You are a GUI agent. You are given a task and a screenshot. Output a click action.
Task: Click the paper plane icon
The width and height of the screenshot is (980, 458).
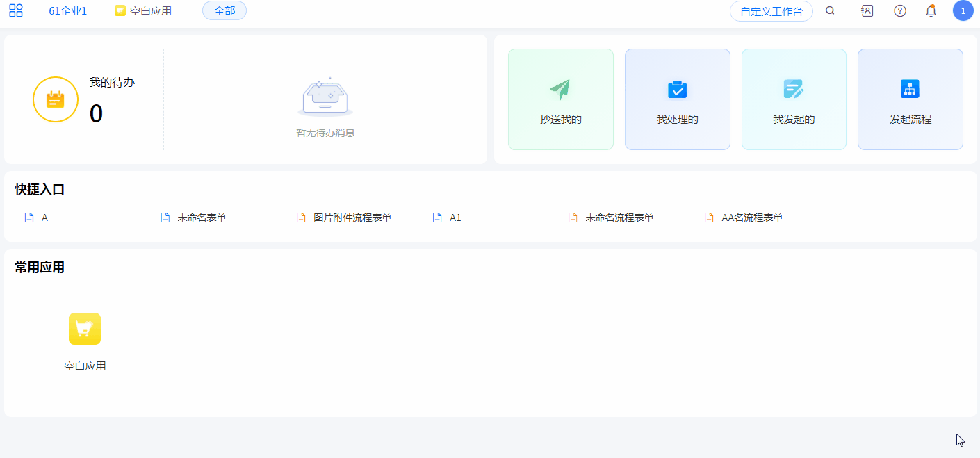[x=560, y=89]
